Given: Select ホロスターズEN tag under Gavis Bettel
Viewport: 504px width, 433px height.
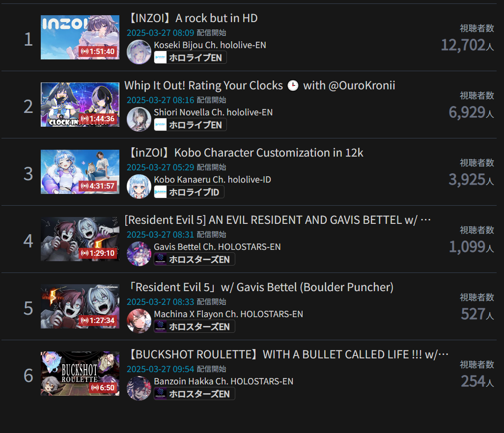Looking at the screenshot, I should 195,259.
